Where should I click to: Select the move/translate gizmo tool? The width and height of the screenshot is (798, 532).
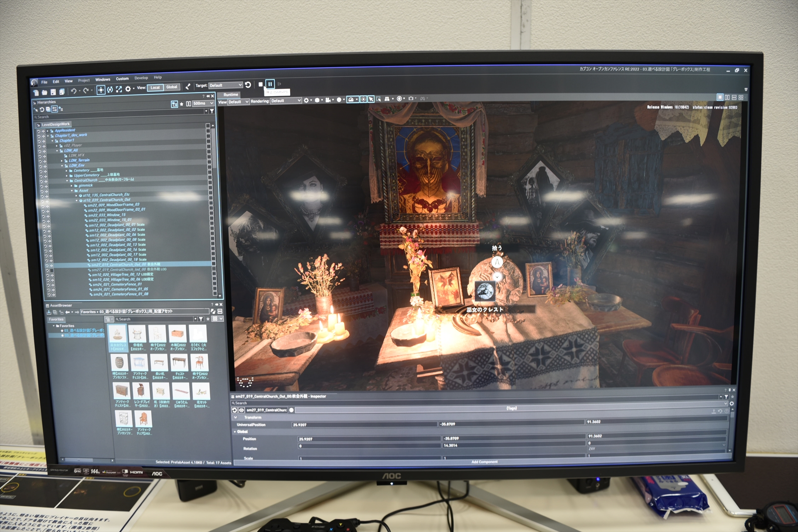pos(101,90)
